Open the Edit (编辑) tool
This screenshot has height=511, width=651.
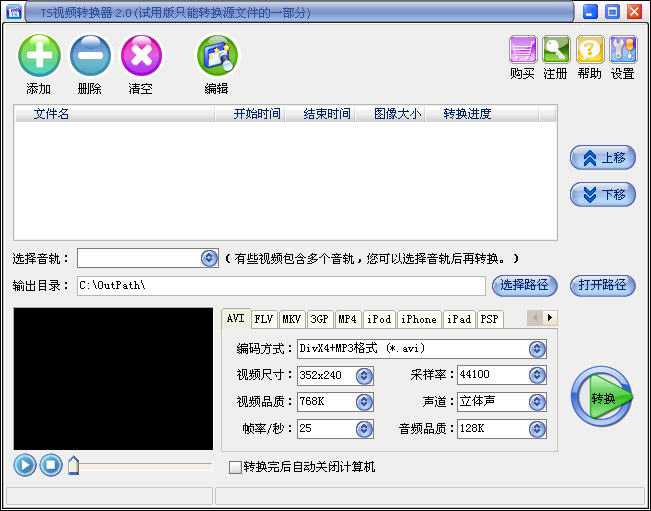pos(217,56)
